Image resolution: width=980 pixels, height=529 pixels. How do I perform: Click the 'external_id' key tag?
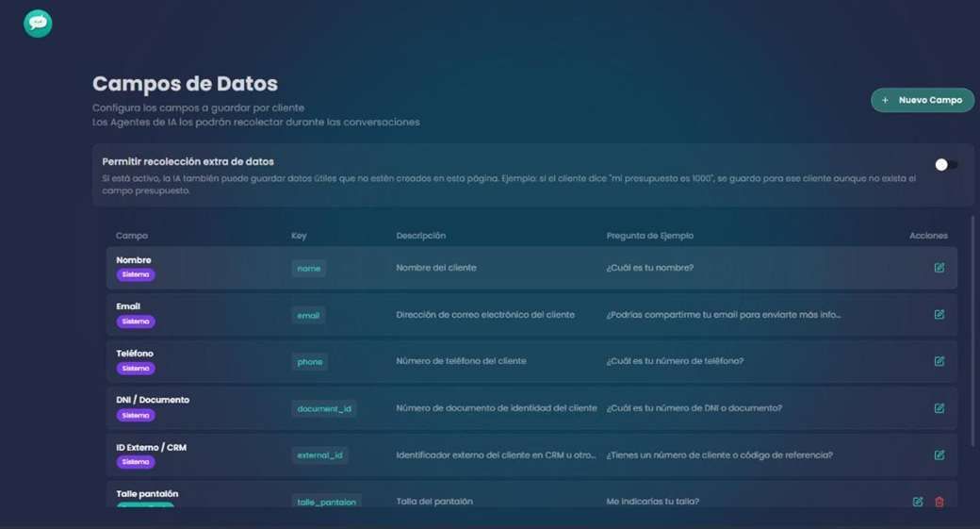[x=319, y=455]
